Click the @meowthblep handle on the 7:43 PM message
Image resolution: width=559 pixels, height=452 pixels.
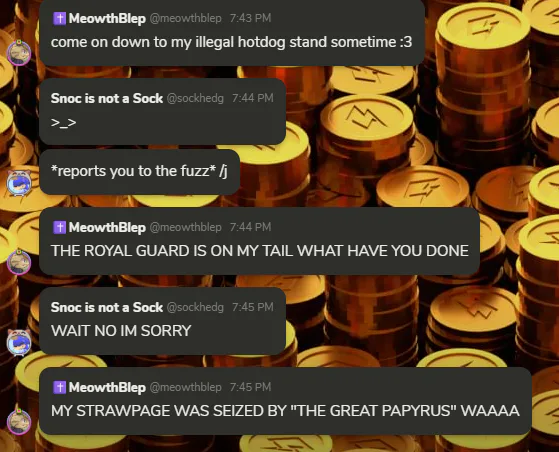click(185, 18)
